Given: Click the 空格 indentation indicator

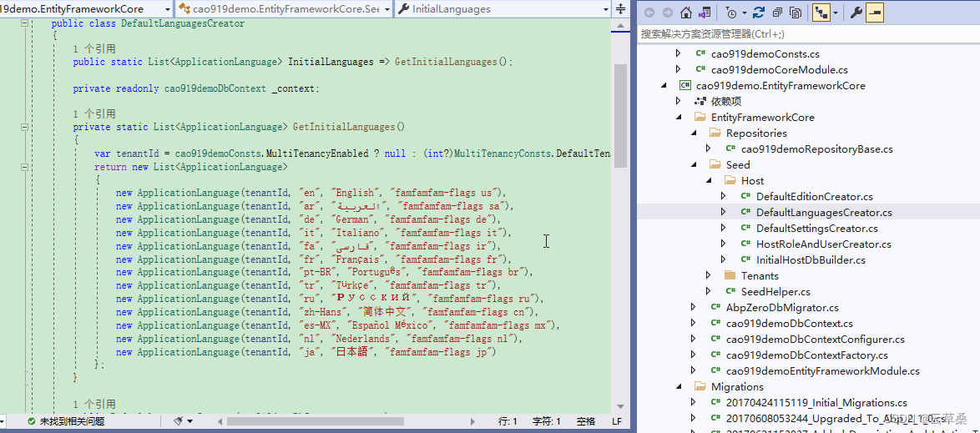Looking at the screenshot, I should pos(586,422).
